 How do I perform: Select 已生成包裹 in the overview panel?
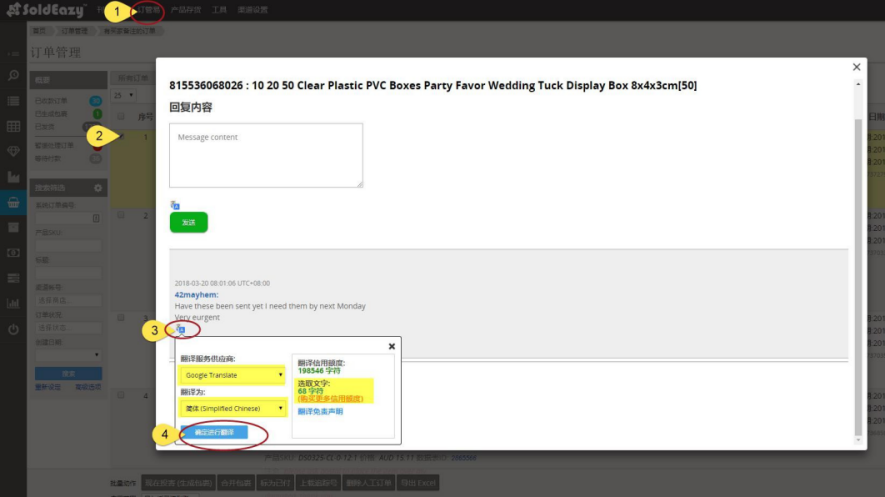pos(51,113)
